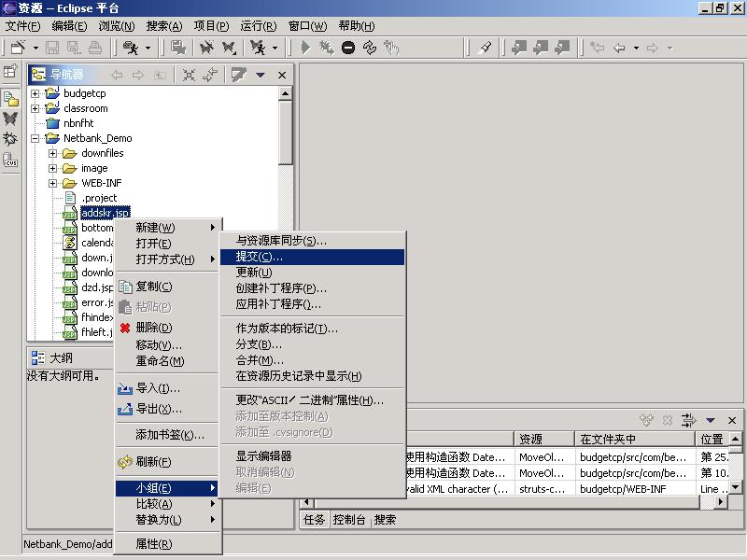Choose 重命名(M) in context menu
The width and height of the screenshot is (747, 560).
coord(167,361)
